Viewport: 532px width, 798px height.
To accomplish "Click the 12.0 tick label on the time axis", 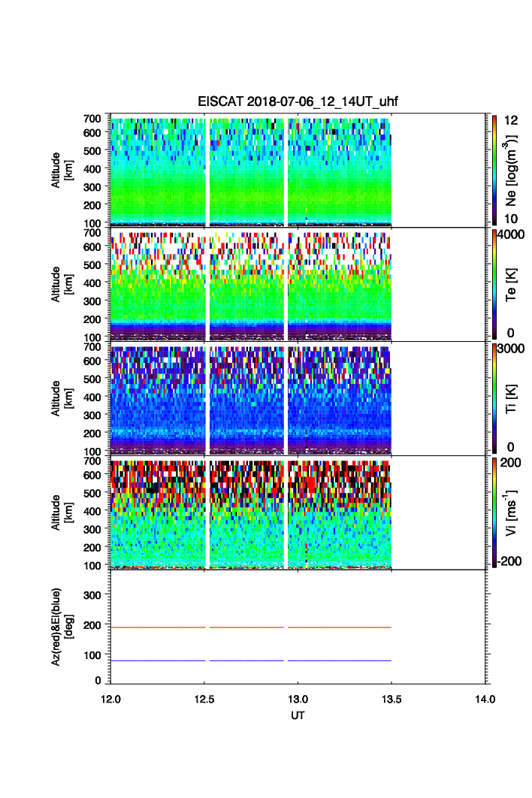I will (x=110, y=700).
